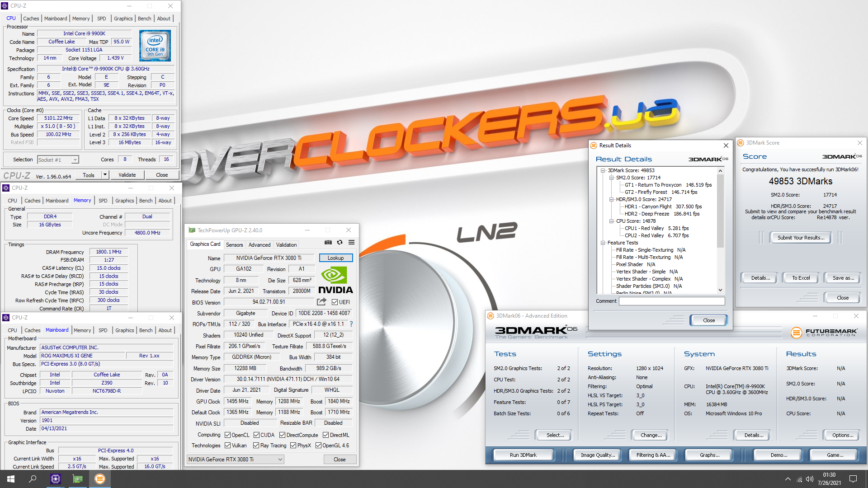Click the Result Details window title icon
868x488 pixels.
coord(593,145)
